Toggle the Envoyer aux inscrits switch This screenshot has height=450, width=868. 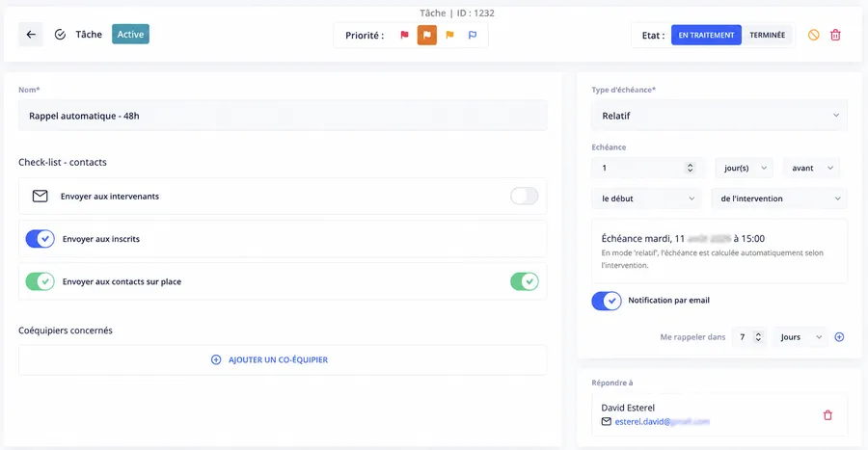click(x=40, y=239)
